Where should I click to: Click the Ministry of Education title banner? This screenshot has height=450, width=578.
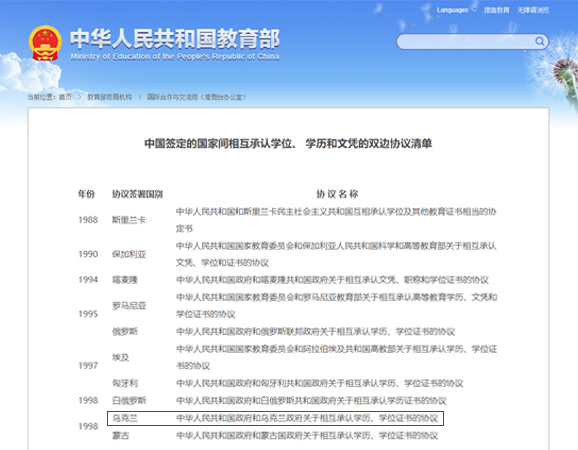tap(175, 43)
